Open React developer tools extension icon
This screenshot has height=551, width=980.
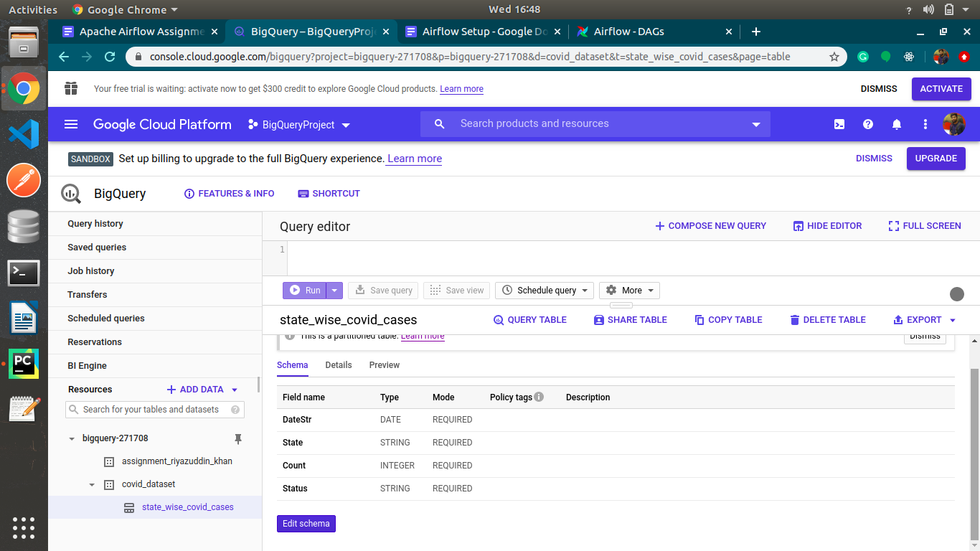click(909, 57)
